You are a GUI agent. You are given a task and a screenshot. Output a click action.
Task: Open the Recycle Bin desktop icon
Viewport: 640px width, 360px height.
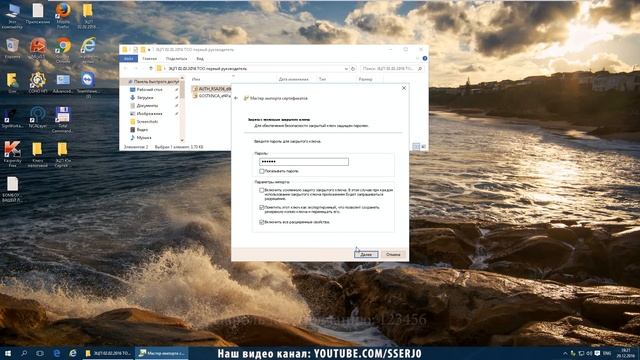[12, 48]
